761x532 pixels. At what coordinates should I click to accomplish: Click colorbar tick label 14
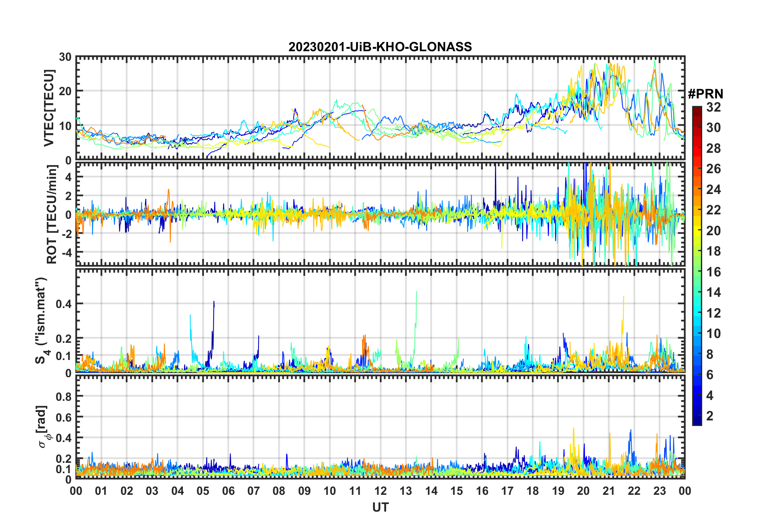pyautogui.click(x=714, y=292)
